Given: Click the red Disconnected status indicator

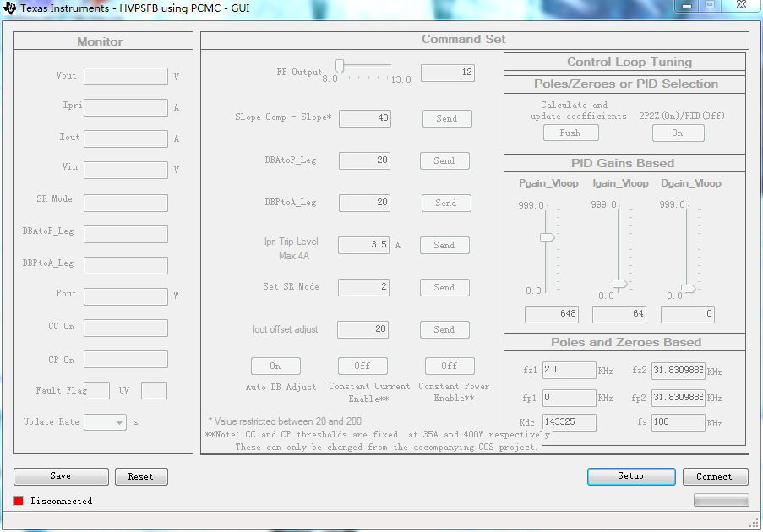Looking at the screenshot, I should tap(19, 501).
